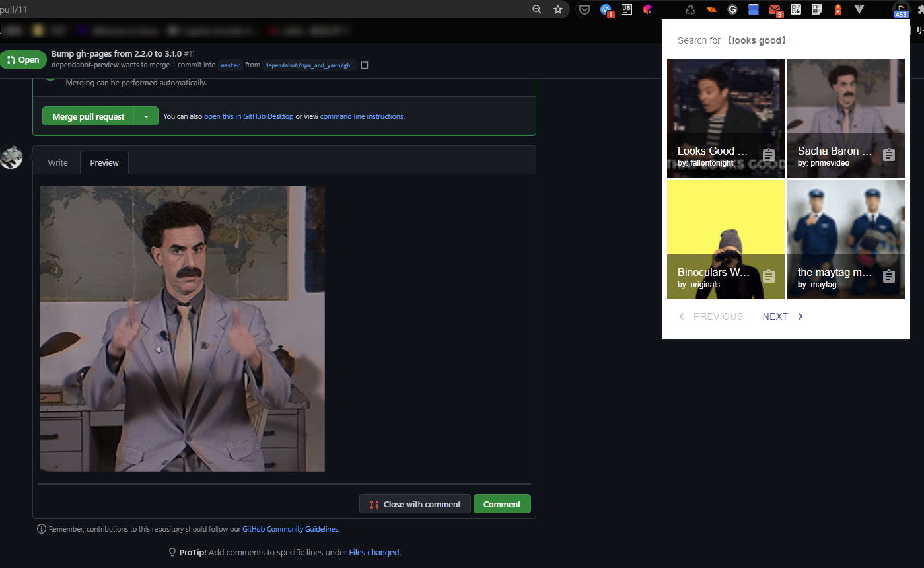924x568 pixels.
Task: Bookmark this page with the star icon
Action: pyautogui.click(x=558, y=9)
